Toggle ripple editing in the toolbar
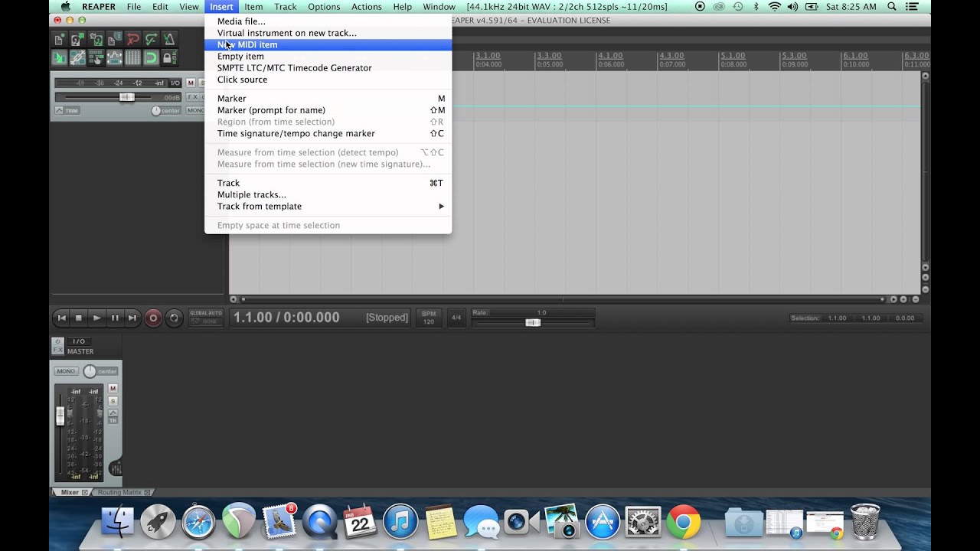980x551 pixels. [96, 58]
